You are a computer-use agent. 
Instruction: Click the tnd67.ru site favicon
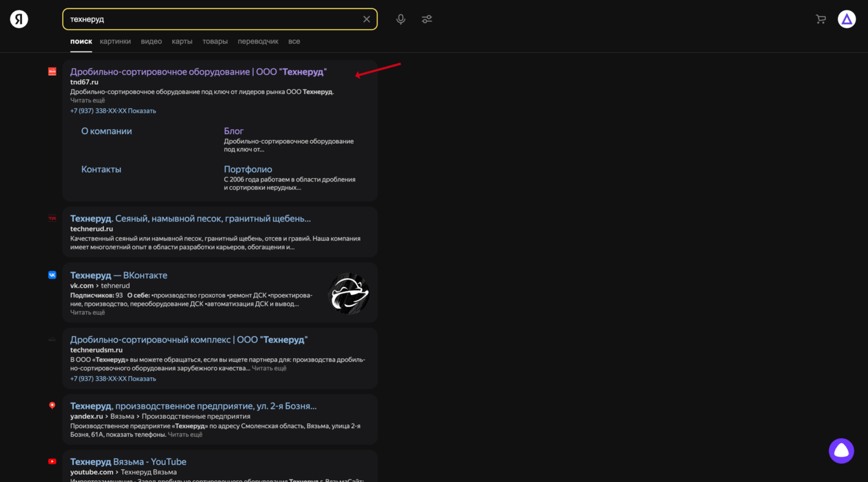[52, 71]
